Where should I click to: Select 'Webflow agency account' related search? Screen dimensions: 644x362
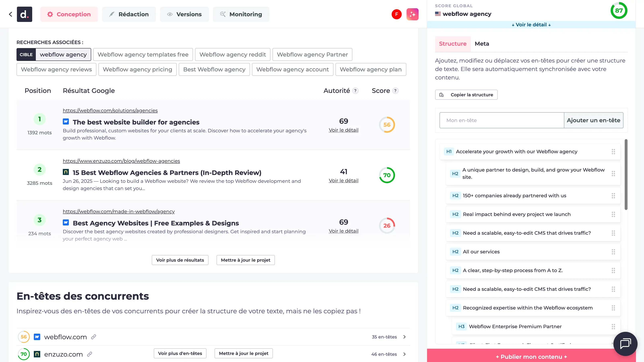coord(292,69)
